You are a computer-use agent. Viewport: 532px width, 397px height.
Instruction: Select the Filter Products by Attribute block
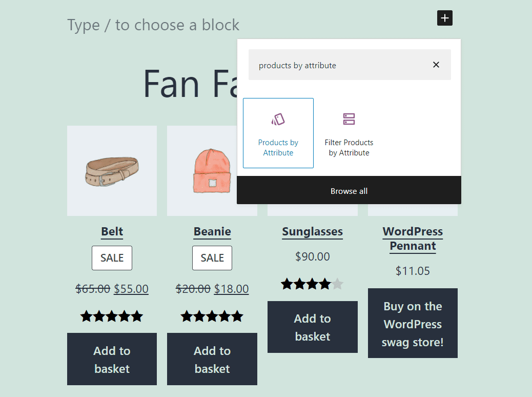pos(349,133)
